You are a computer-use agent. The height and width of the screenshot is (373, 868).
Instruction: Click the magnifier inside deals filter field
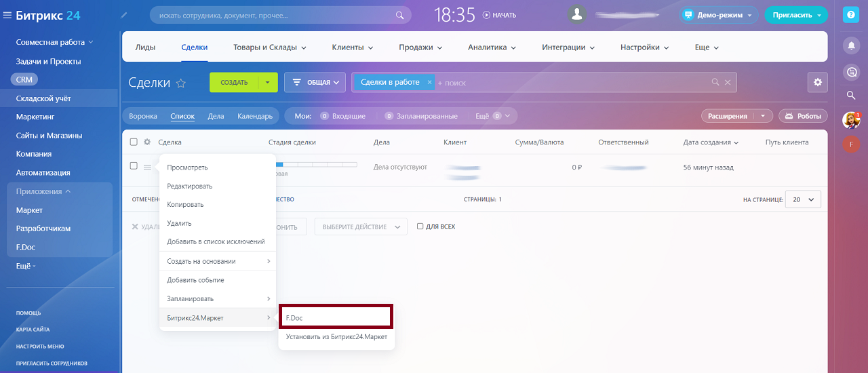click(x=715, y=82)
